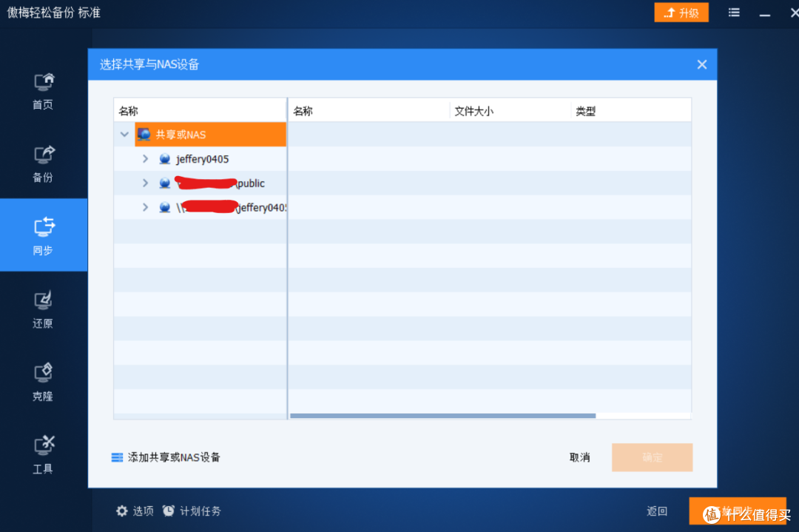Expand the jeffery0405 tree node
The image size is (799, 532).
[145, 158]
